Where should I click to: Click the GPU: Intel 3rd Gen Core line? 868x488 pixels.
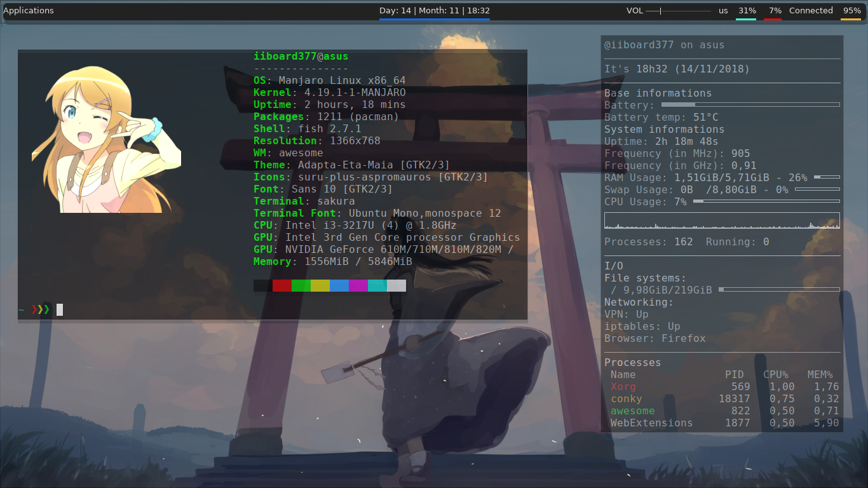tap(387, 238)
